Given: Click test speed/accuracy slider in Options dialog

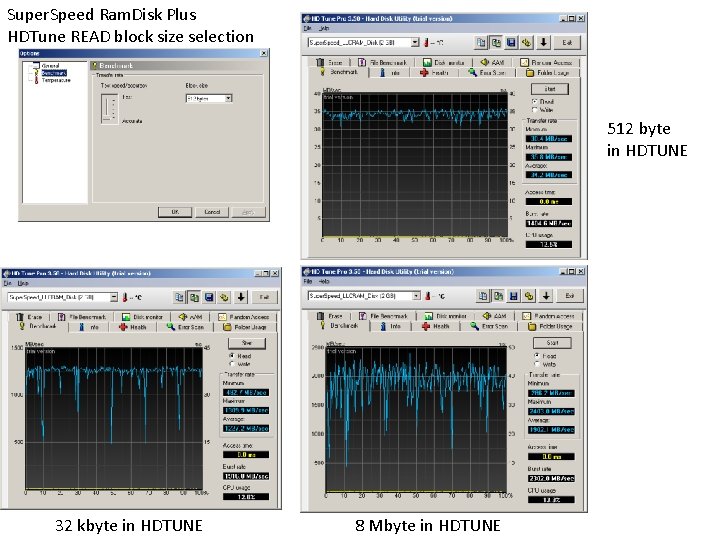Looking at the screenshot, I should [x=109, y=109].
